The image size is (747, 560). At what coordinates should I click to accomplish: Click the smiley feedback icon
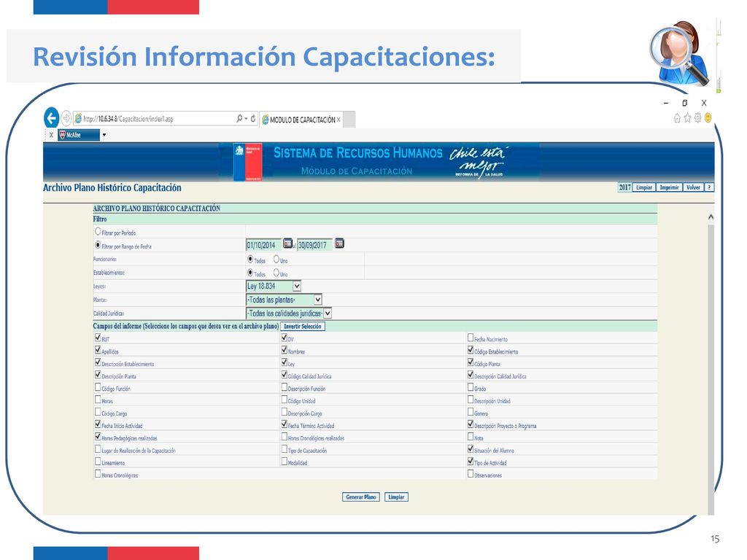(x=708, y=118)
